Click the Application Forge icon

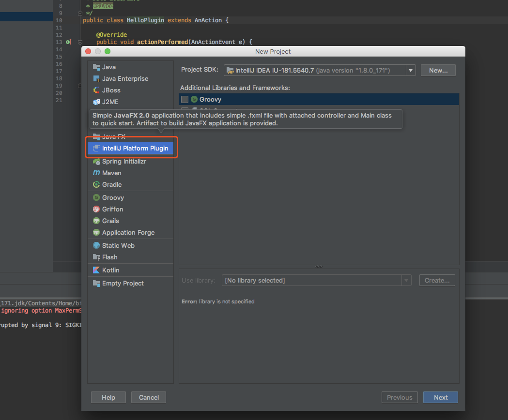(96, 233)
